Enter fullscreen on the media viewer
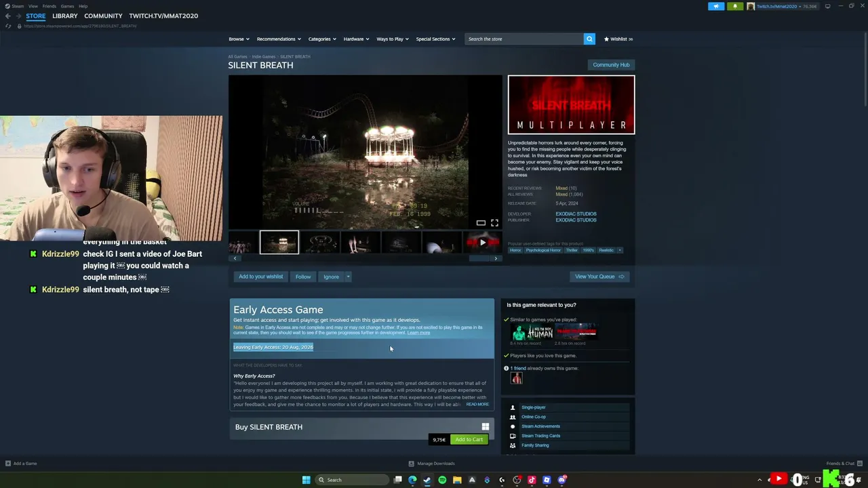868x488 pixels. coord(494,223)
